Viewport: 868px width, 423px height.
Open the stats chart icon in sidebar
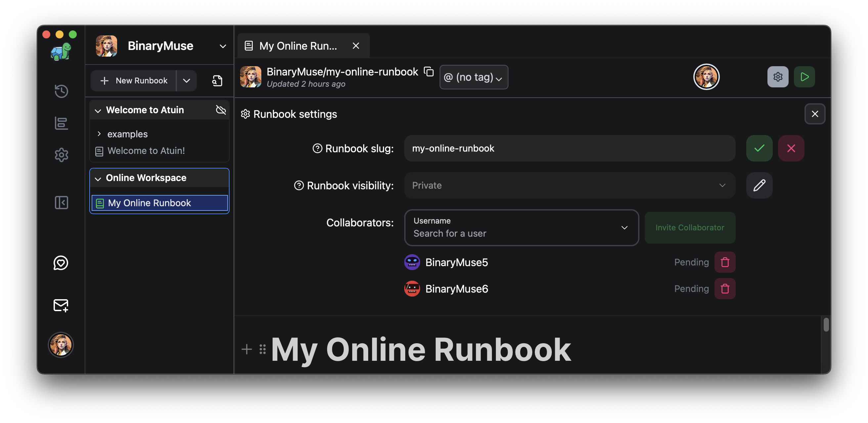tap(61, 123)
